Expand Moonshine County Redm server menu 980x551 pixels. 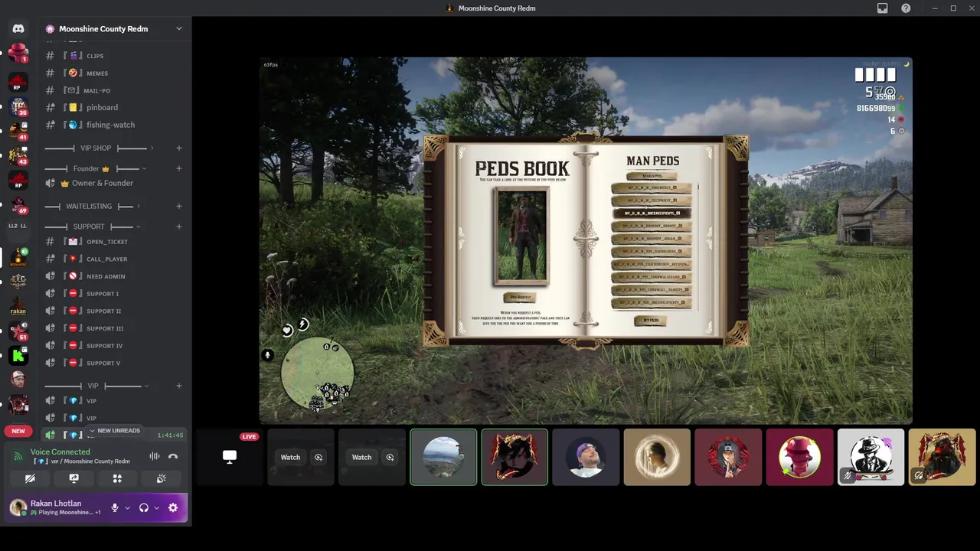click(178, 28)
